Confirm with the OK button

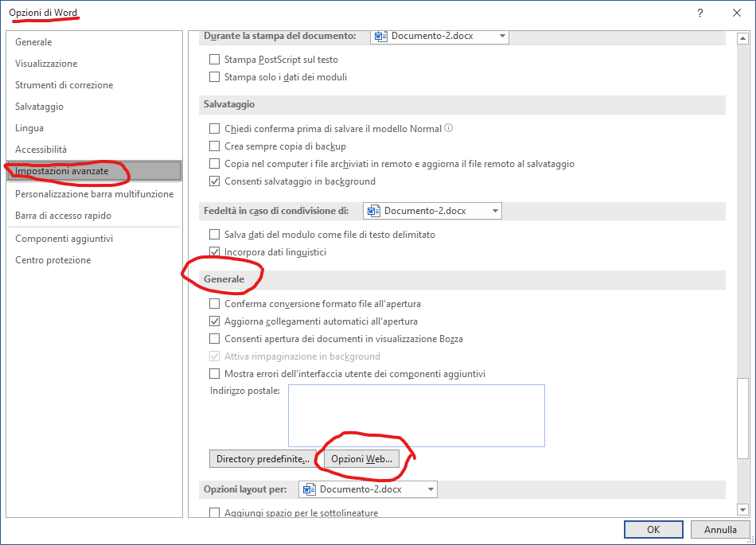coord(653,530)
